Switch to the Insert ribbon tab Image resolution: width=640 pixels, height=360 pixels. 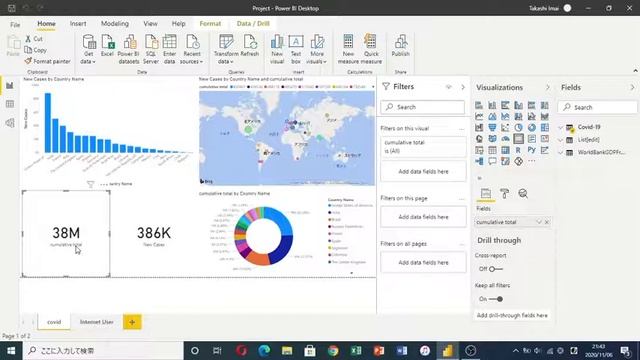tap(78, 24)
